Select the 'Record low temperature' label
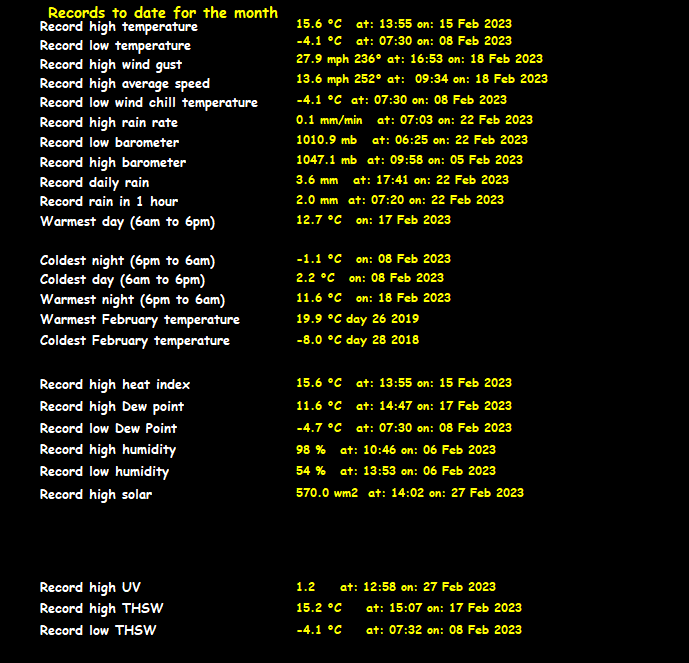The height and width of the screenshot is (663, 689). [115, 46]
